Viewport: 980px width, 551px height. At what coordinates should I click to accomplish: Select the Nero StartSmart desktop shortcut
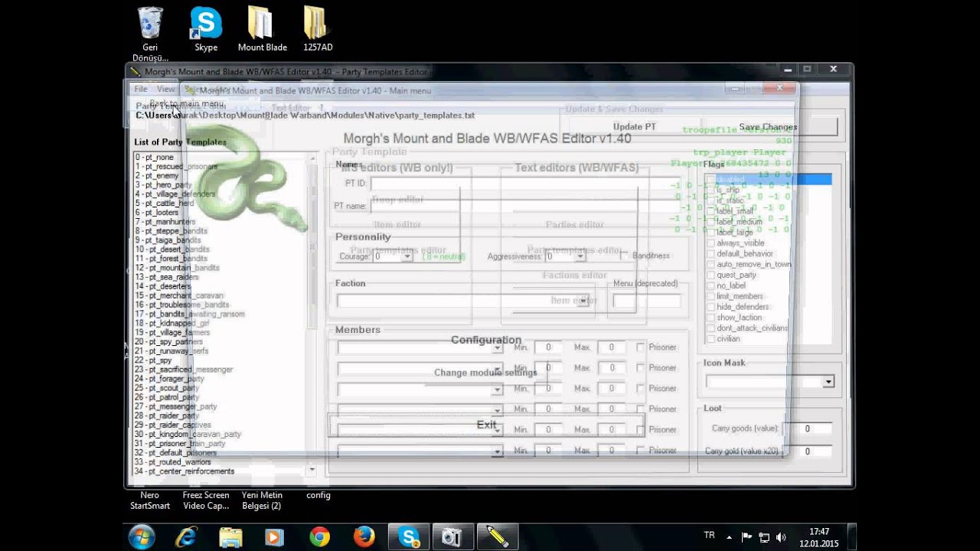150,500
